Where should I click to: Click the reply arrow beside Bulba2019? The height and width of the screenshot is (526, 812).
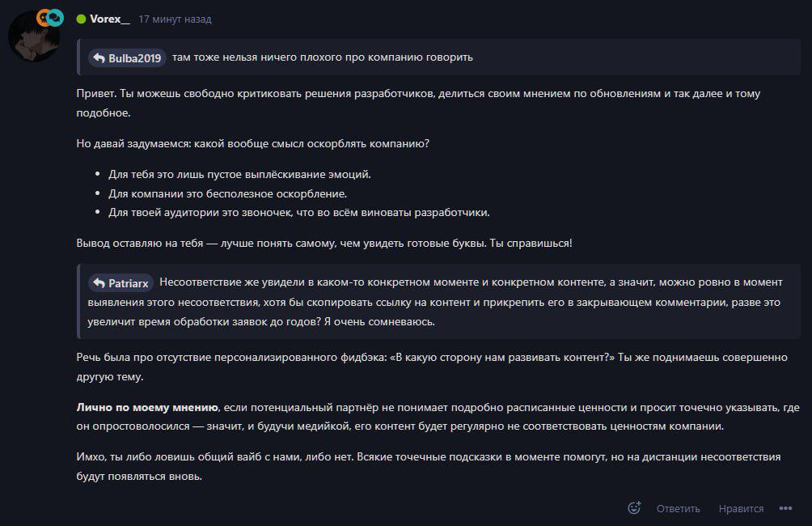(x=99, y=58)
